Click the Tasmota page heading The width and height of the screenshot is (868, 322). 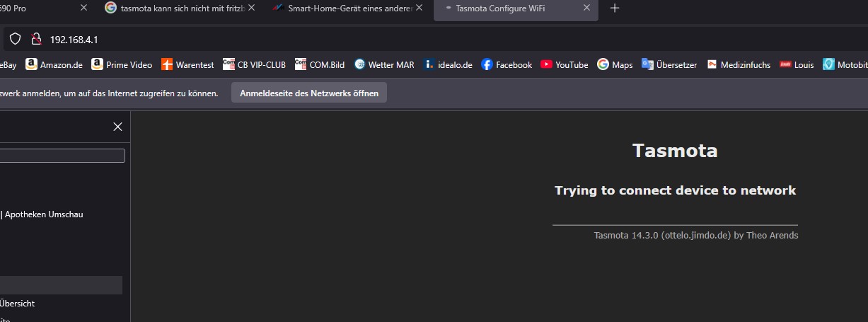675,151
